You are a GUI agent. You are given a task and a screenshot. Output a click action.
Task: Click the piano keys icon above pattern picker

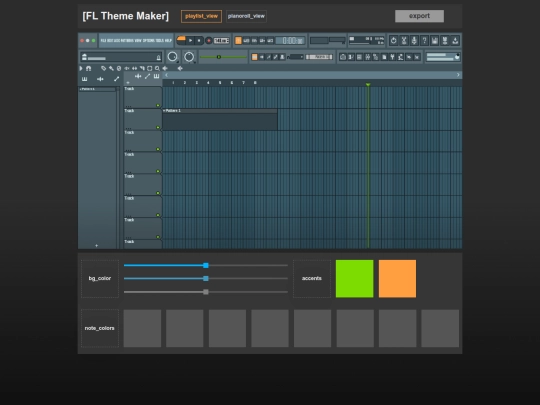click(x=84, y=79)
